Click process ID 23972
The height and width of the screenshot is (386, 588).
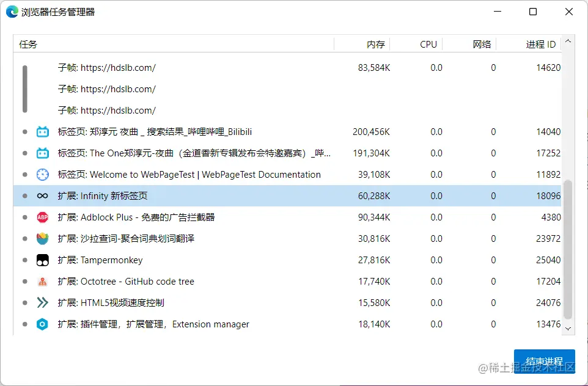point(548,239)
